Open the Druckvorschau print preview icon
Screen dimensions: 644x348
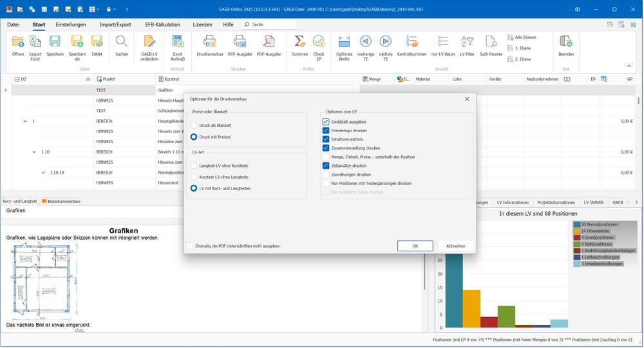click(x=209, y=43)
